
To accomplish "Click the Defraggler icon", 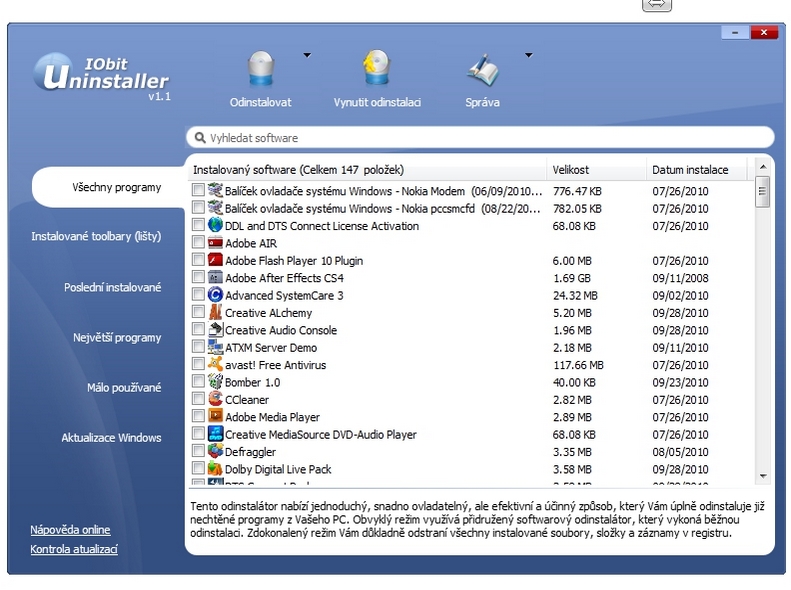I will tap(215, 451).
